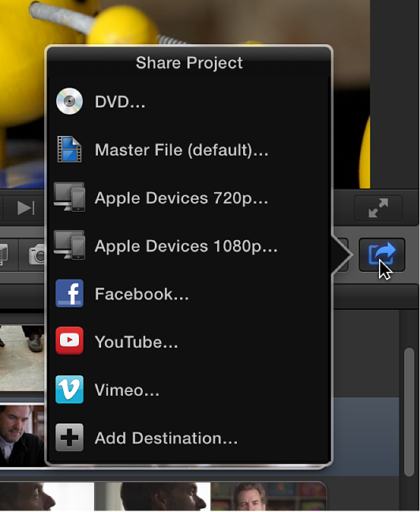Share project to Vimeo…
420x512 pixels.
tap(189, 390)
